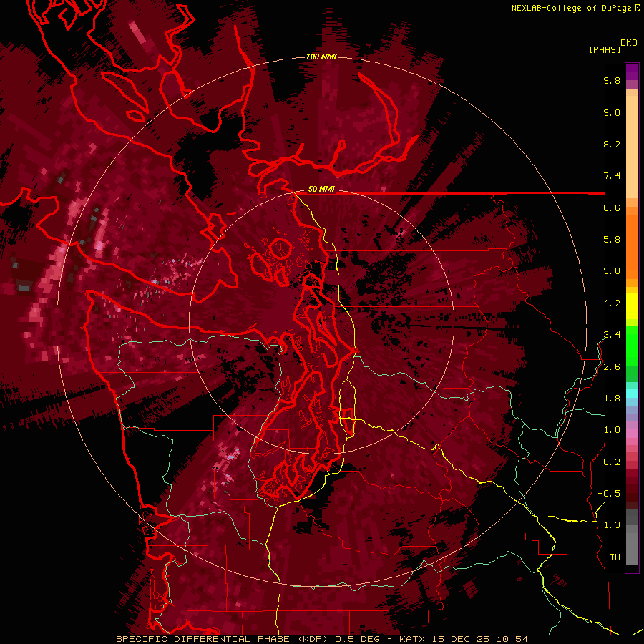Click the 3.4 value on the color scale
This screenshot has height=644, width=644.
click(612, 335)
